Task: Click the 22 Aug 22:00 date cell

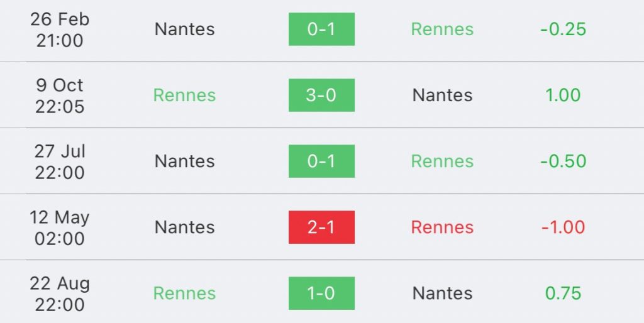Action: pos(60,293)
